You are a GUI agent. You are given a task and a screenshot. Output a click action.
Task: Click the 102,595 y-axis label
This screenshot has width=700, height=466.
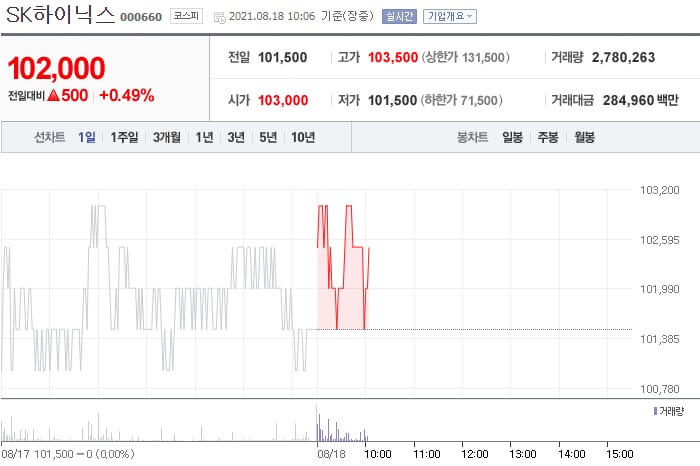click(x=659, y=240)
